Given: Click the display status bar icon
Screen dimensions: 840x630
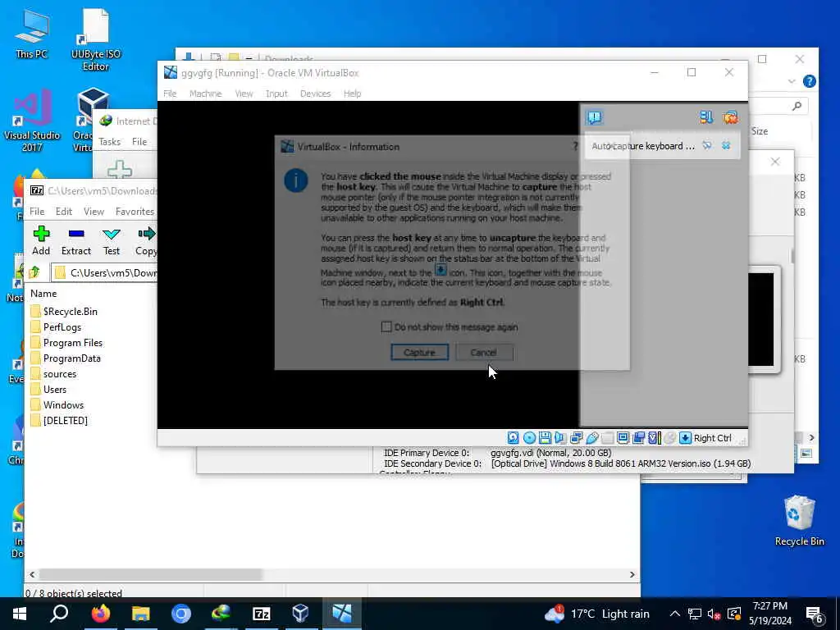Looking at the screenshot, I should click(x=623, y=438).
